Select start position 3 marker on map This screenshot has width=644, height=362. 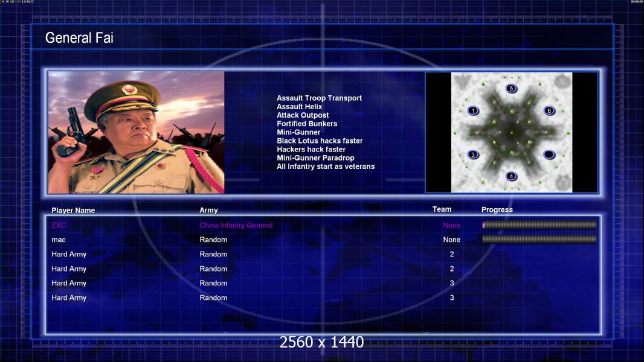(473, 154)
